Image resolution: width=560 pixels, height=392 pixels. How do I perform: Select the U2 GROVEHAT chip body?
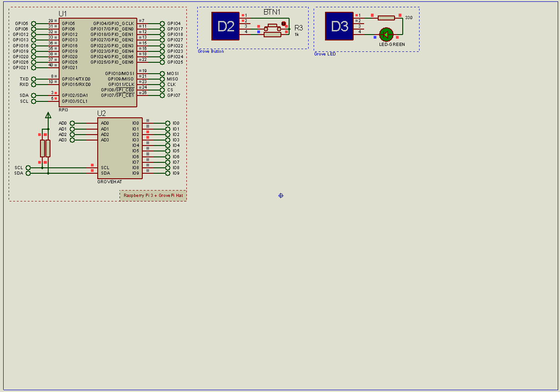click(120, 148)
